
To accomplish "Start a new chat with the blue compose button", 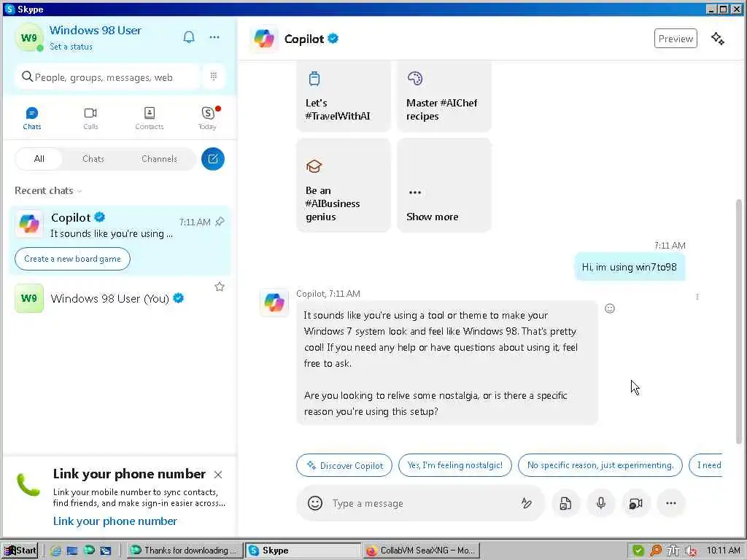I will click(x=212, y=158).
